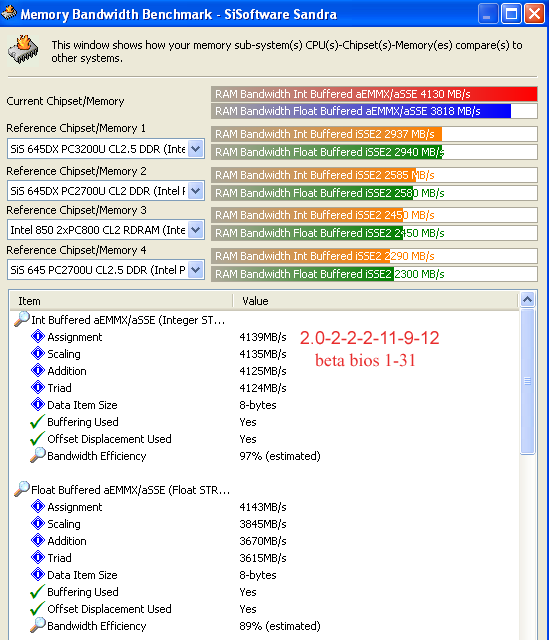The height and width of the screenshot is (640, 549).
Task: Select the magnifier icon beside Int Buffered aEMMX/aSSE
Action: coord(22,319)
